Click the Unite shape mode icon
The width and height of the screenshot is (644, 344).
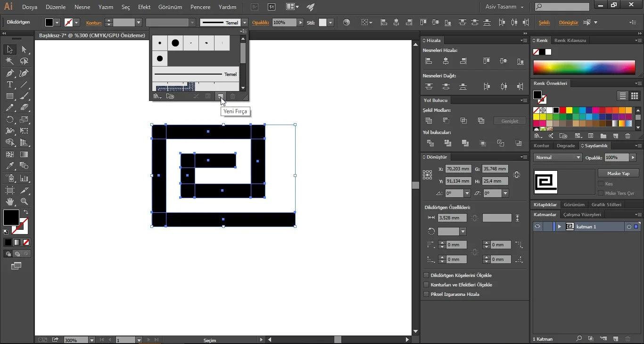429,121
